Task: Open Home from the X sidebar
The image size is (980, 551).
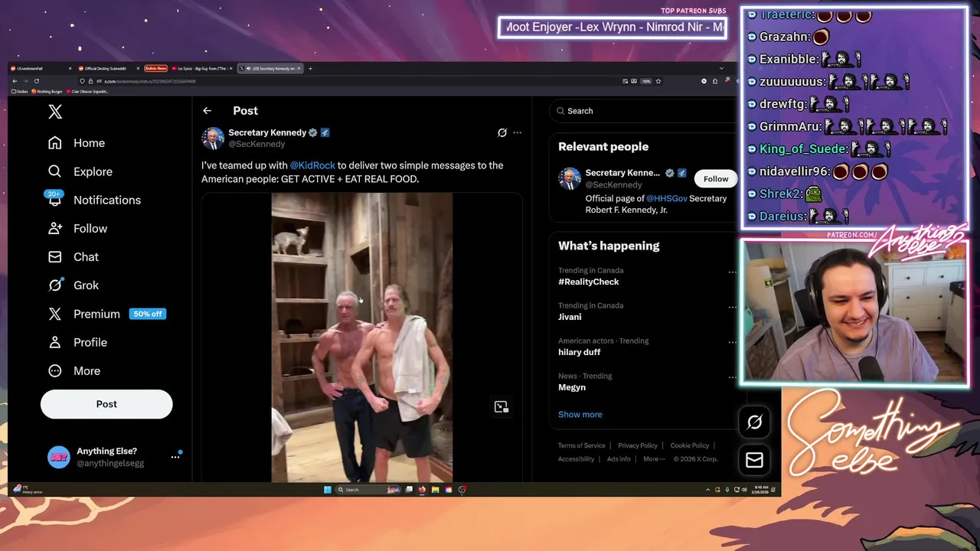Action: click(x=77, y=143)
